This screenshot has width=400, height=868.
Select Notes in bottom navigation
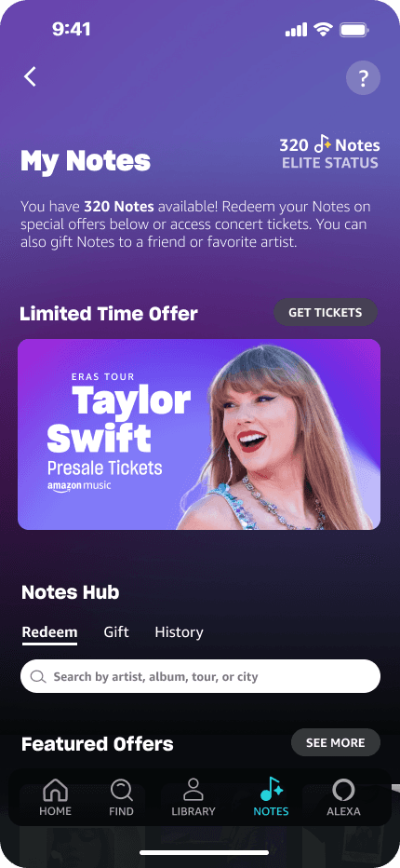(x=271, y=798)
